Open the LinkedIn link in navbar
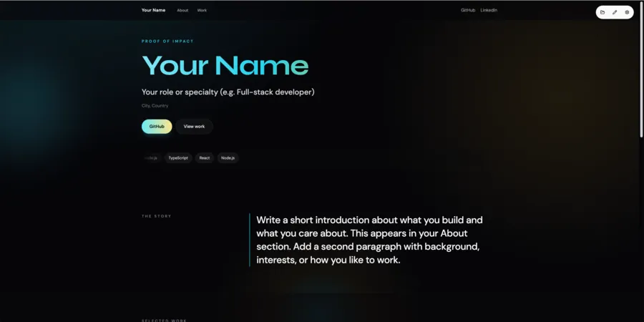The width and height of the screenshot is (644, 322). pyautogui.click(x=489, y=10)
